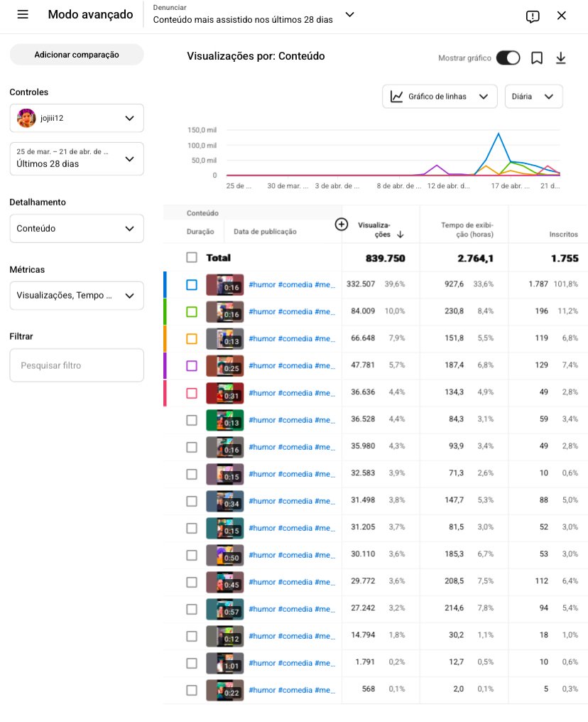The width and height of the screenshot is (588, 722).
Task: Open the video title link with 66.648 views
Action: coord(292,338)
